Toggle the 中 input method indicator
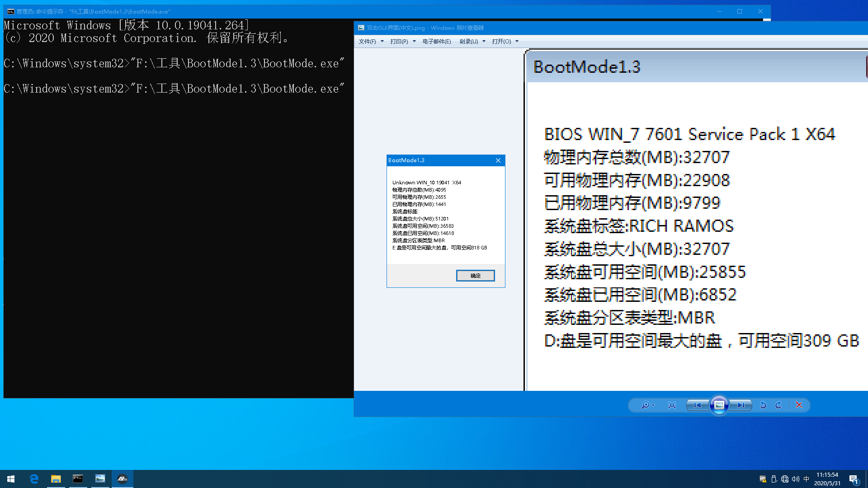The image size is (868, 488). [x=806, y=479]
